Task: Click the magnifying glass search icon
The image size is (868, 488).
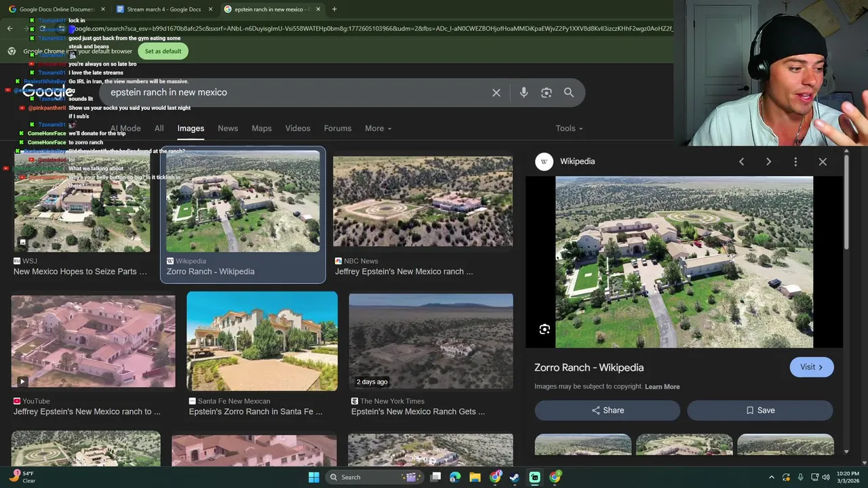Action: click(x=569, y=93)
